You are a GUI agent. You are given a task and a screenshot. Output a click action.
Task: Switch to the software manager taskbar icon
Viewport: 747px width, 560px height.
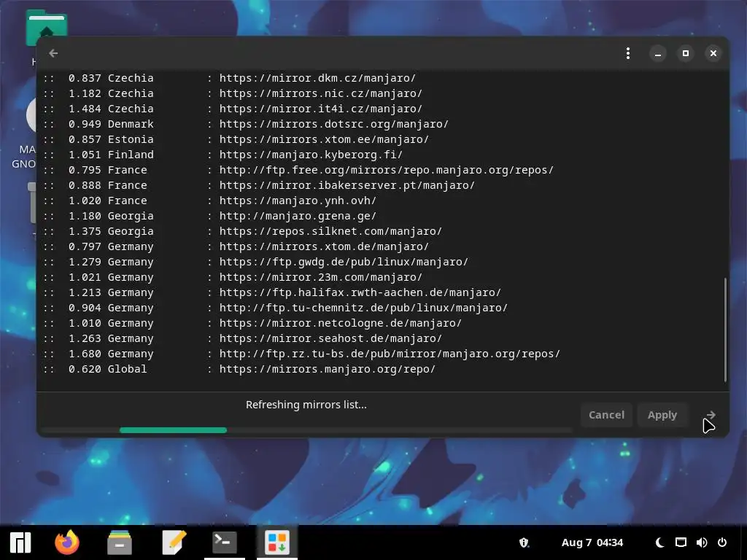pos(276,542)
